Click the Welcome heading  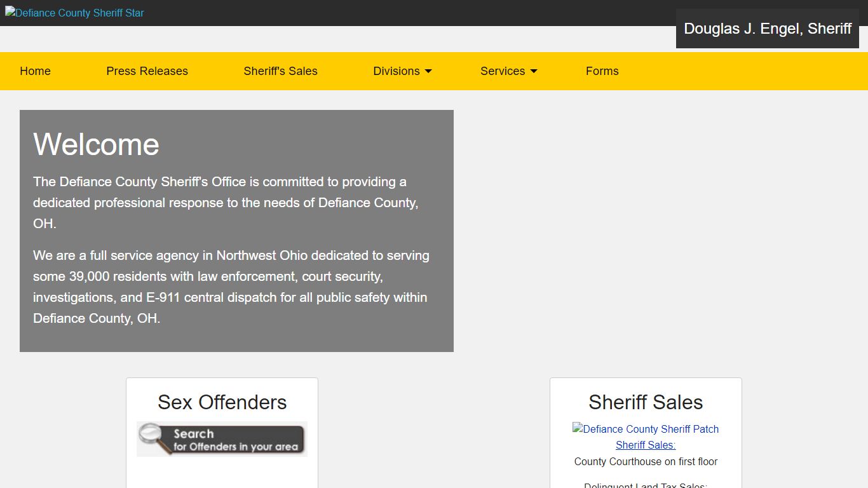tap(96, 144)
